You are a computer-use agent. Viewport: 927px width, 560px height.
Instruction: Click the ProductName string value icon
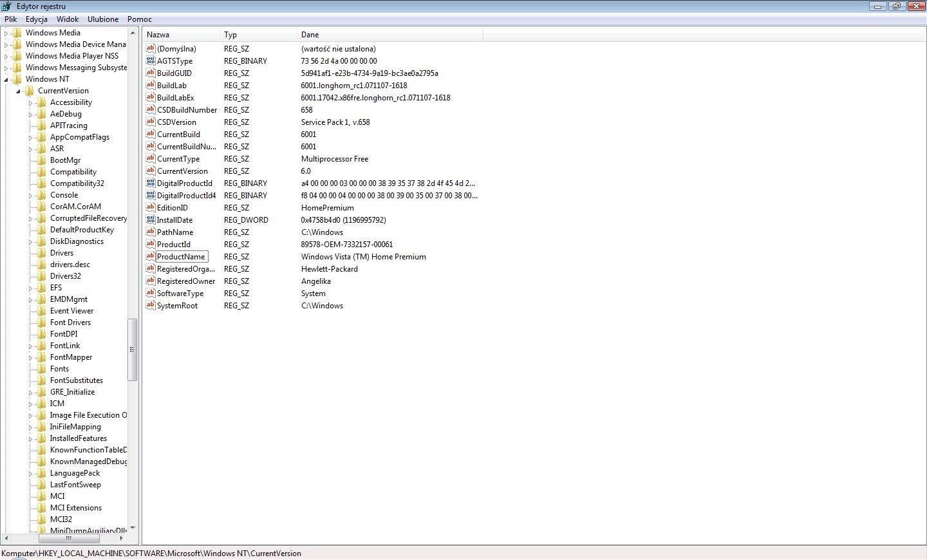pos(151,256)
